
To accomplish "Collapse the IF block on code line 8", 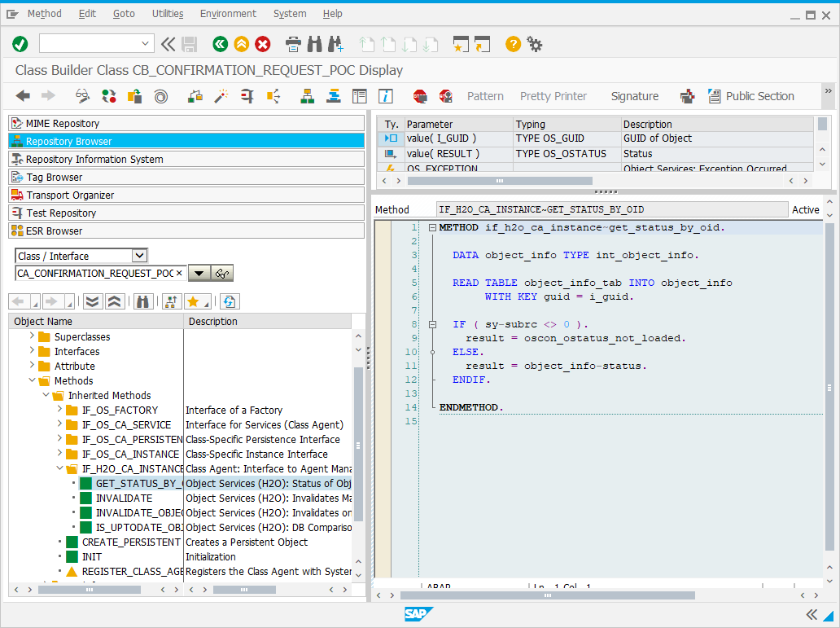I will pyautogui.click(x=432, y=324).
